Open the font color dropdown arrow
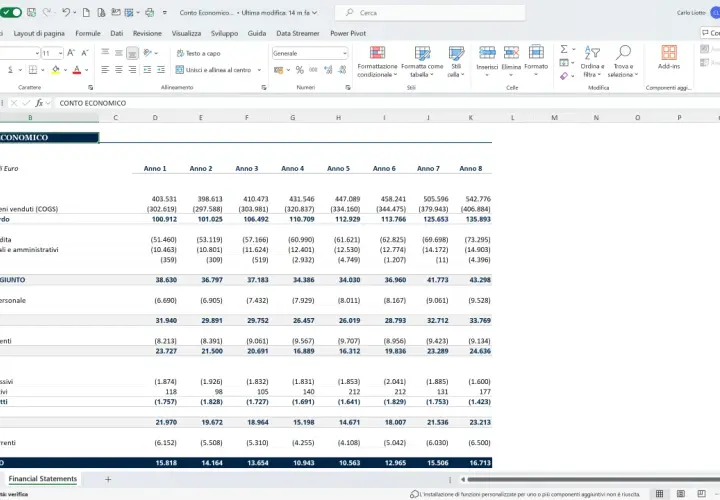This screenshot has width=720, height=500. pos(86,70)
